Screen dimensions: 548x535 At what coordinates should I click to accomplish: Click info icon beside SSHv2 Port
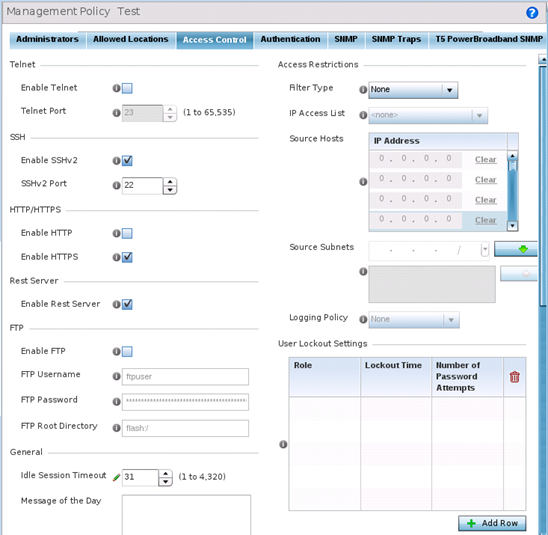(x=116, y=185)
